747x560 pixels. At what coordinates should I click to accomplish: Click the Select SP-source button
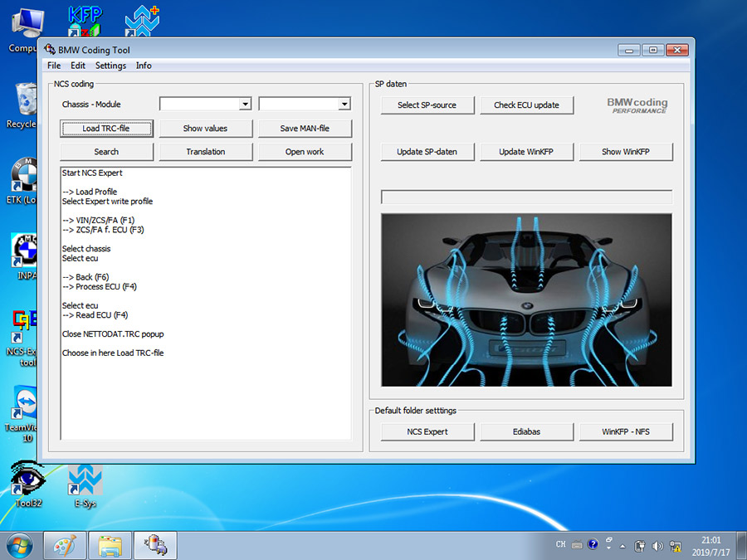tap(427, 105)
